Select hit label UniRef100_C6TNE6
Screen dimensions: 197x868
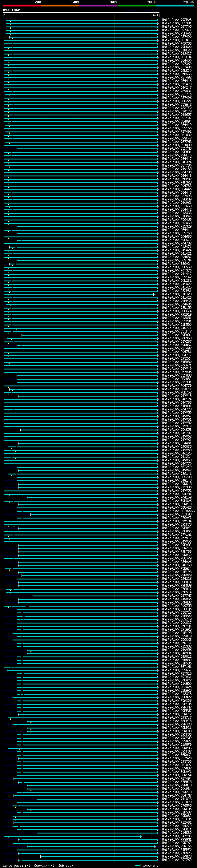[176, 40]
